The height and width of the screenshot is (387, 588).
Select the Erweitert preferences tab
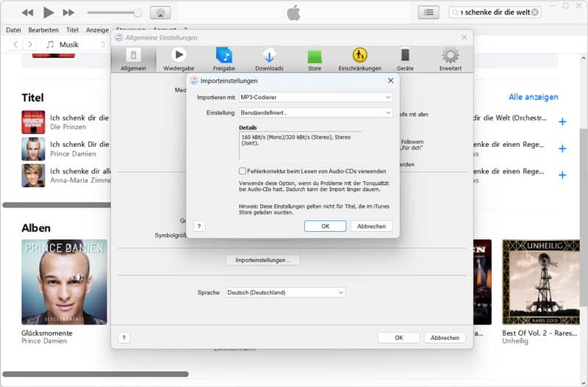click(x=451, y=59)
